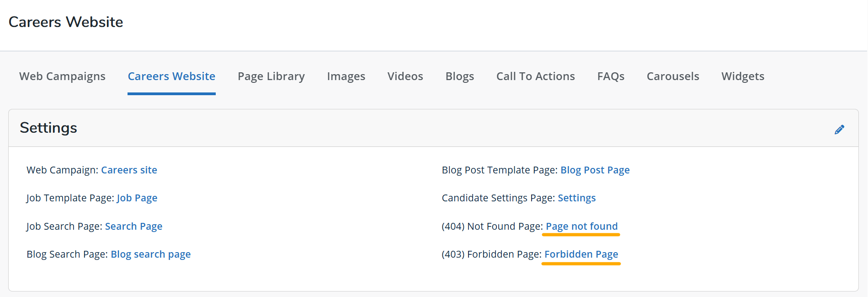868x297 pixels.
Task: Follow the Blog search page link
Action: pos(150,254)
